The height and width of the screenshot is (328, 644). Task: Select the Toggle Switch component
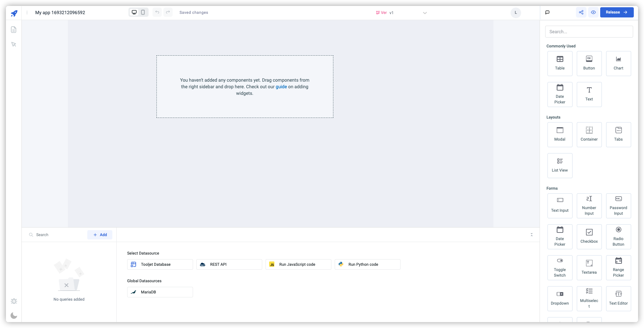pyautogui.click(x=560, y=267)
